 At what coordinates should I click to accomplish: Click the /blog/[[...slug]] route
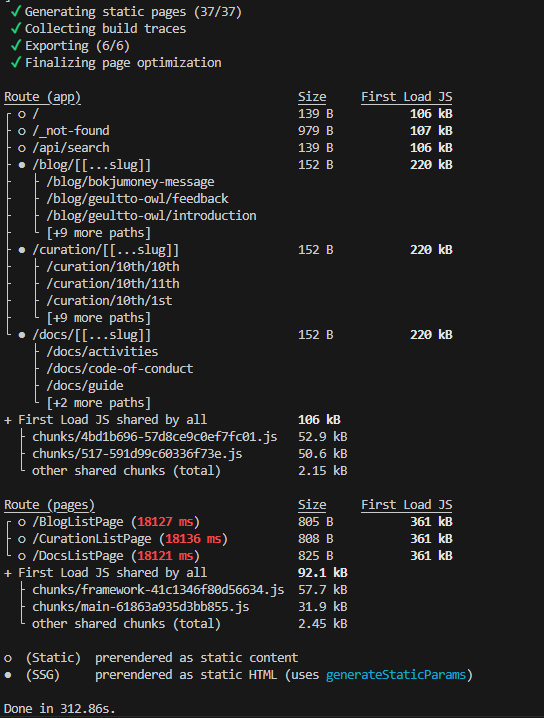click(91, 165)
